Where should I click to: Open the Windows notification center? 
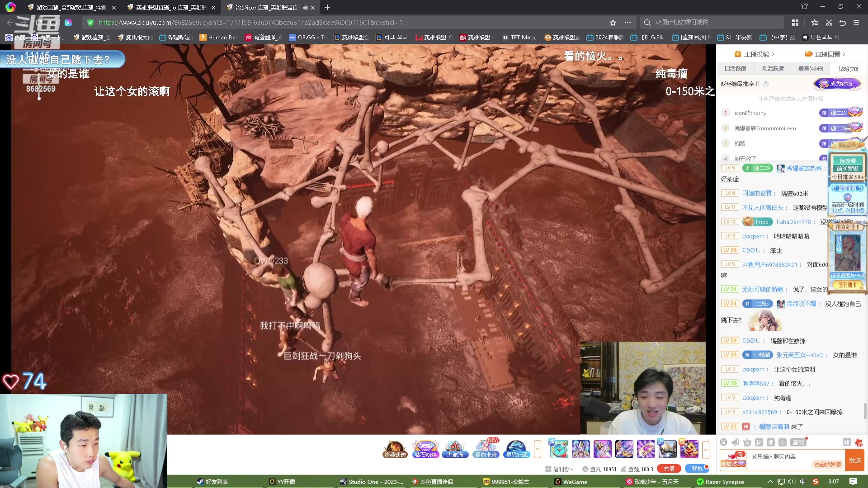tap(853, 482)
